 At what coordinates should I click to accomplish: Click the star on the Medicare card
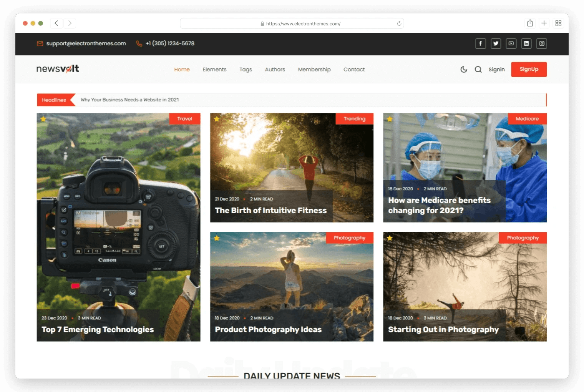pos(390,119)
